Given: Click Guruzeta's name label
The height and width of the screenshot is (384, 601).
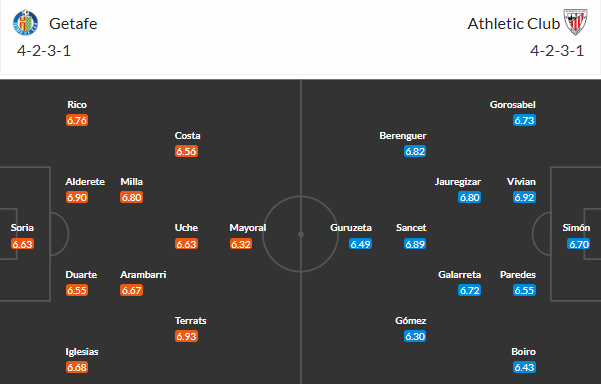Looking at the screenshot, I should 351,228.
